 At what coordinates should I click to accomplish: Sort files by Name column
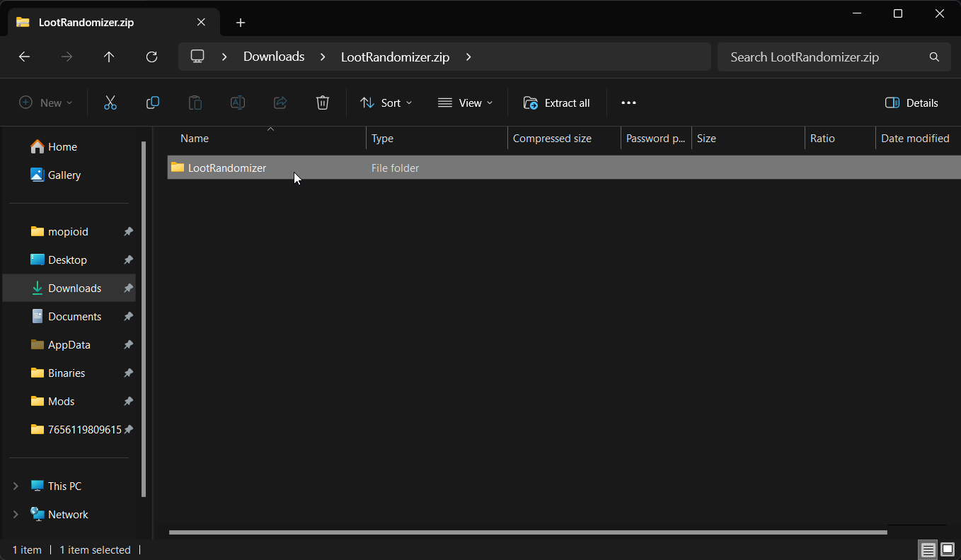195,138
